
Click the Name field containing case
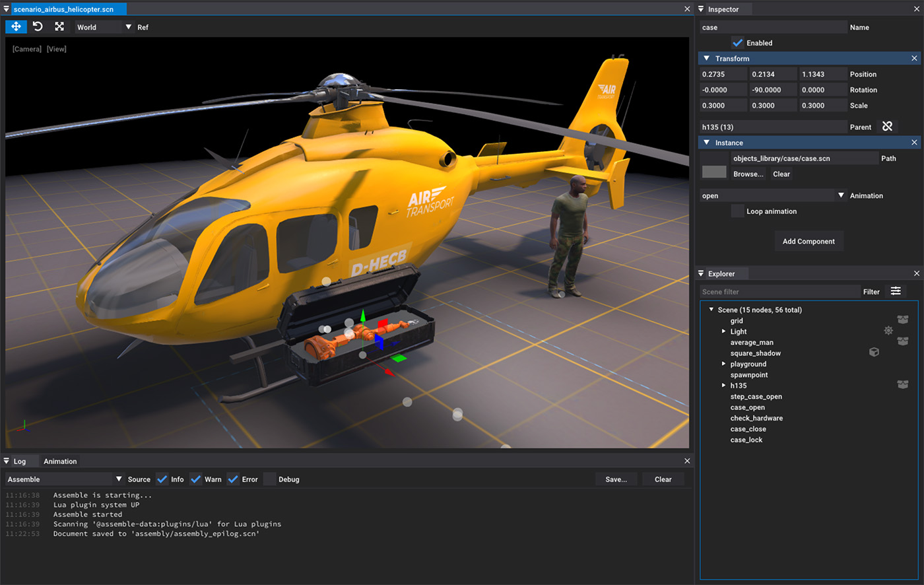tap(774, 27)
